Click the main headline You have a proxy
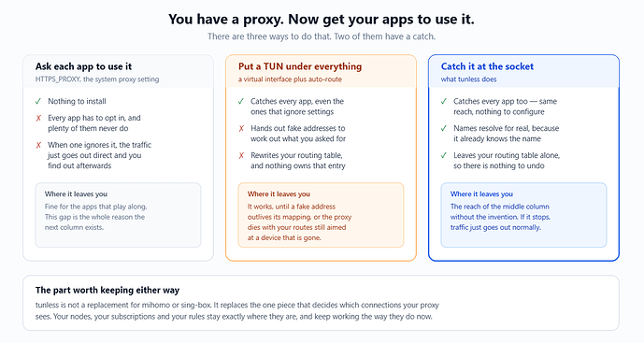This screenshot has height=343, width=644. pyautogui.click(x=322, y=20)
